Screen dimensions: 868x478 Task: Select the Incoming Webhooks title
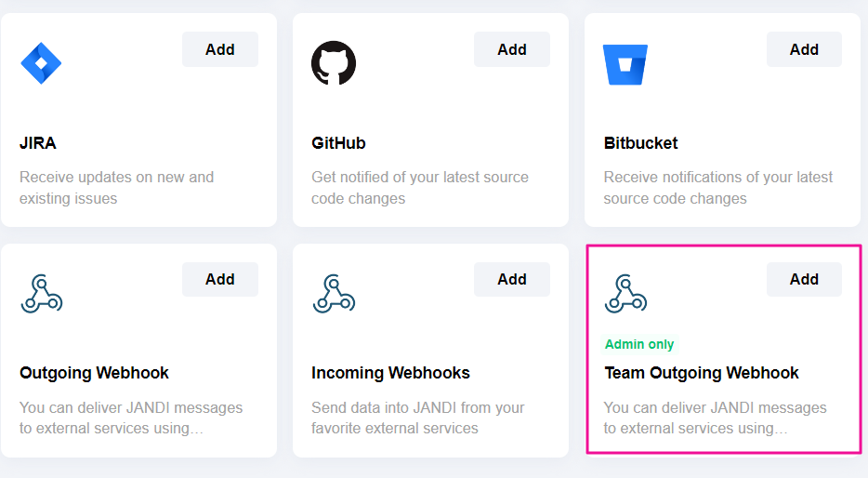click(x=390, y=373)
